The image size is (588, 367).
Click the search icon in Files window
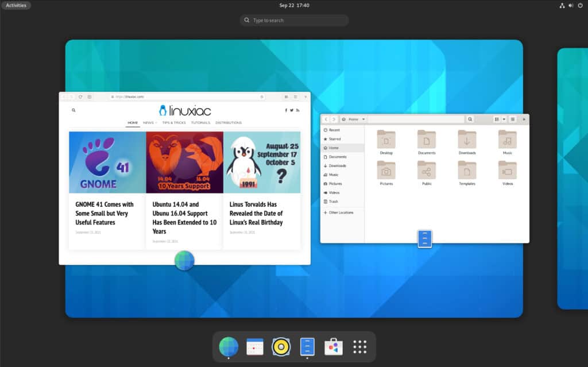(x=470, y=119)
